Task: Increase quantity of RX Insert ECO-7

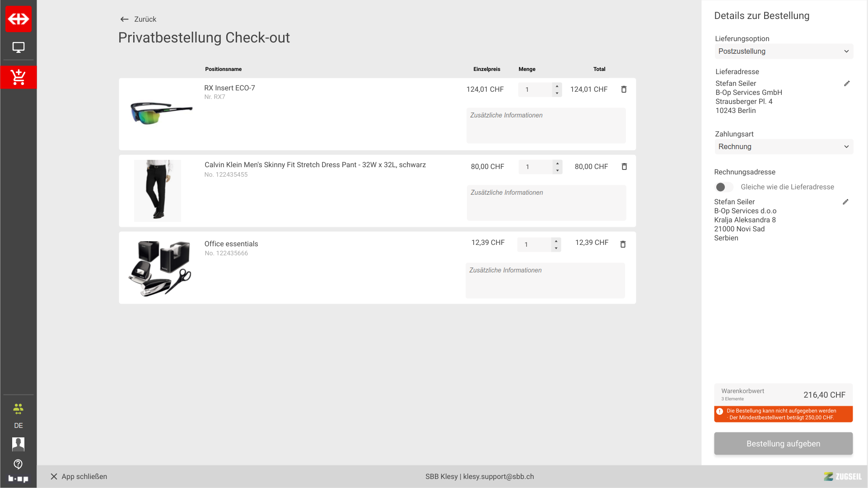Action: (x=557, y=86)
